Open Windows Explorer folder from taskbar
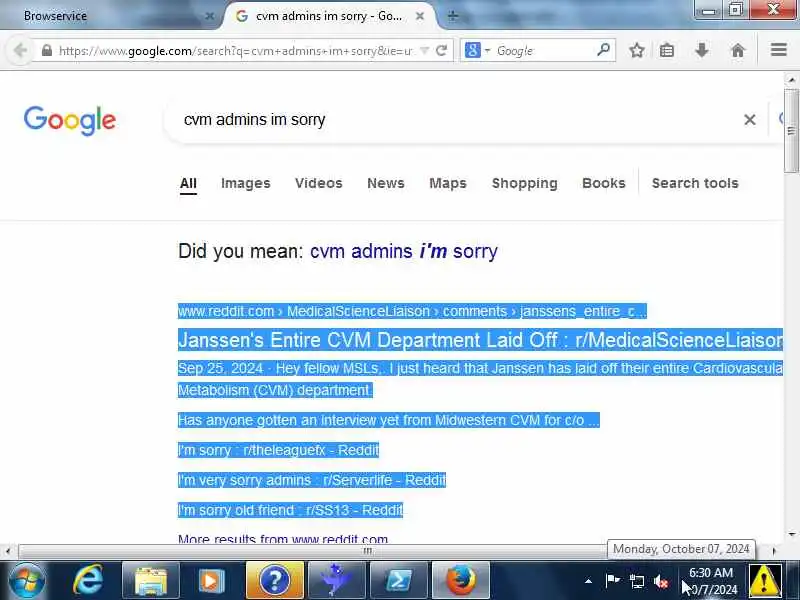 [151, 581]
